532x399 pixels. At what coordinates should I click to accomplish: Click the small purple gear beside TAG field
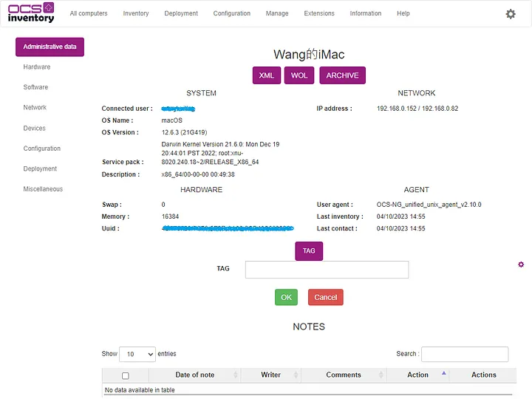(x=521, y=265)
